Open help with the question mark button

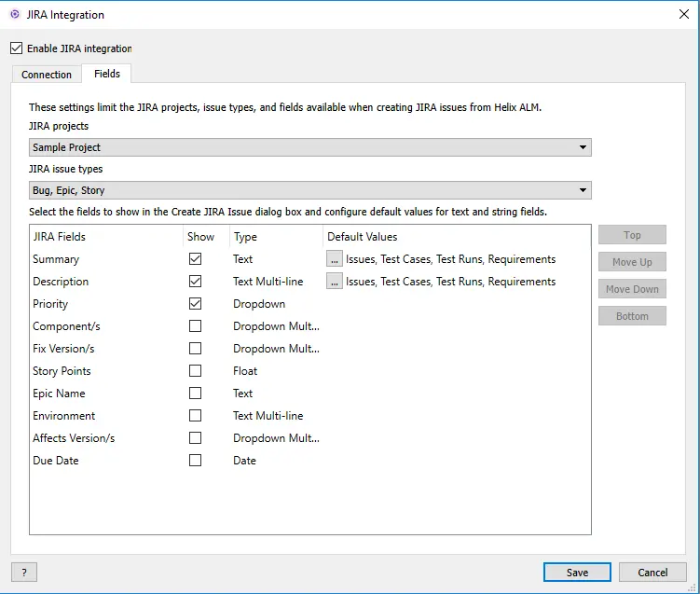[x=24, y=573]
